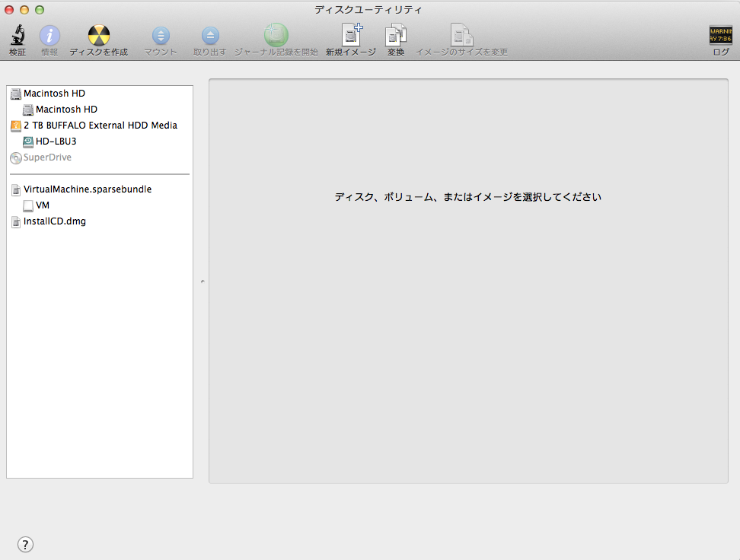Click the VirtualMachine.sparsebundle file icon

(16, 189)
